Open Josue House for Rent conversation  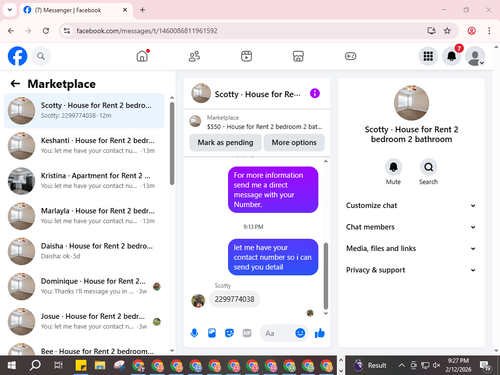[x=84, y=322]
